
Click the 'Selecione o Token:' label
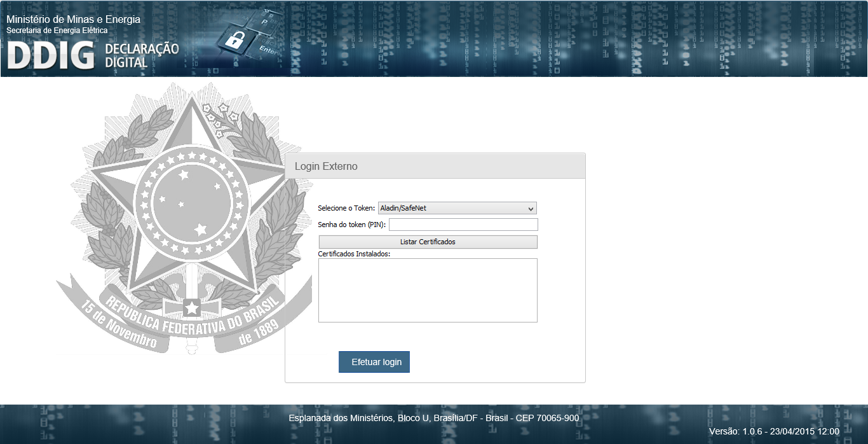coord(346,208)
